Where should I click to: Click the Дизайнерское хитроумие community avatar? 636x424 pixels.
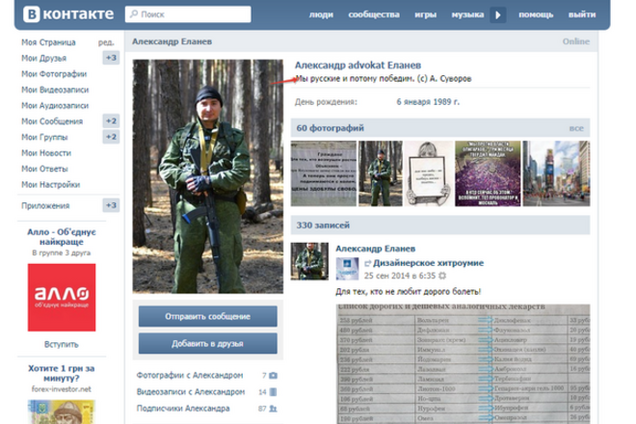click(347, 267)
